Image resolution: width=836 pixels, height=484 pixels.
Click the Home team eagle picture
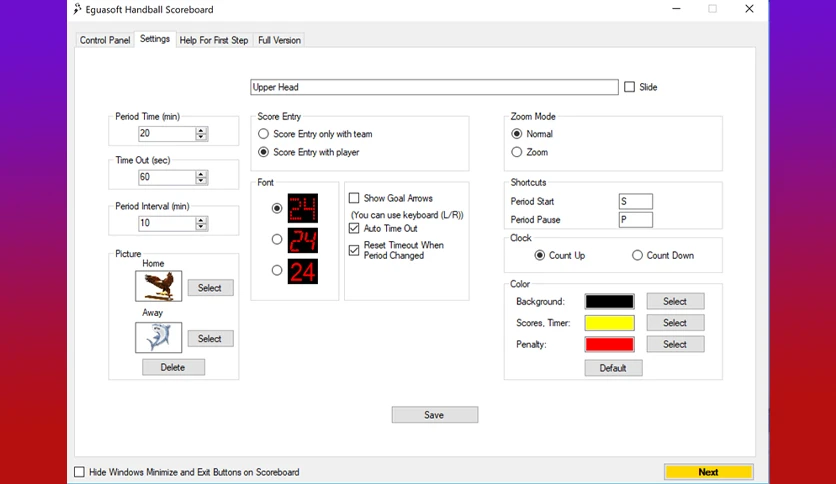(158, 286)
